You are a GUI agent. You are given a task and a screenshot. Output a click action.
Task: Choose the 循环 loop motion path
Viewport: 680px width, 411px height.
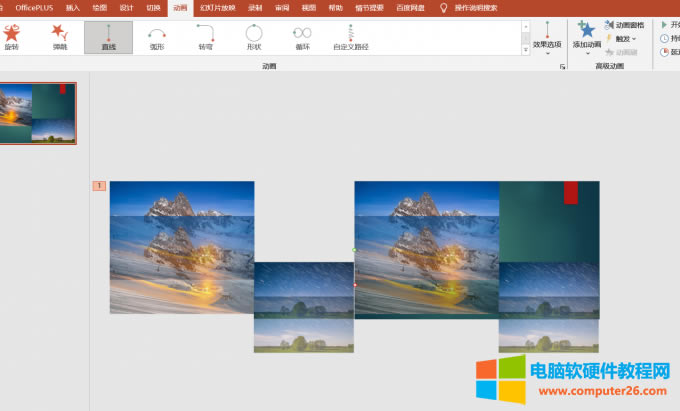[x=302, y=36]
